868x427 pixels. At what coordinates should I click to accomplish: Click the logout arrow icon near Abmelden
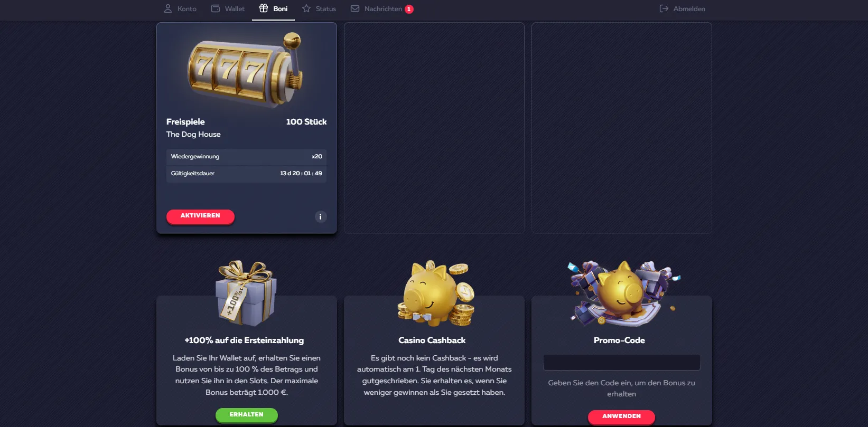tap(664, 8)
